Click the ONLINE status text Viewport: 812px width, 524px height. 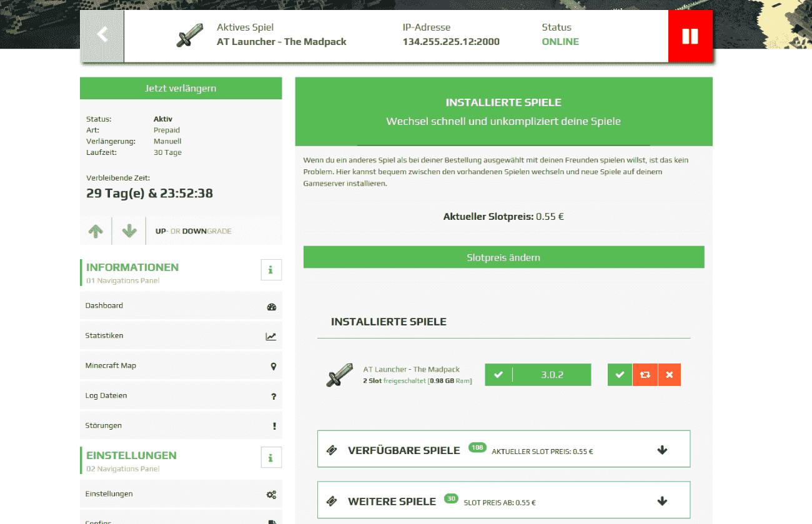pos(560,42)
